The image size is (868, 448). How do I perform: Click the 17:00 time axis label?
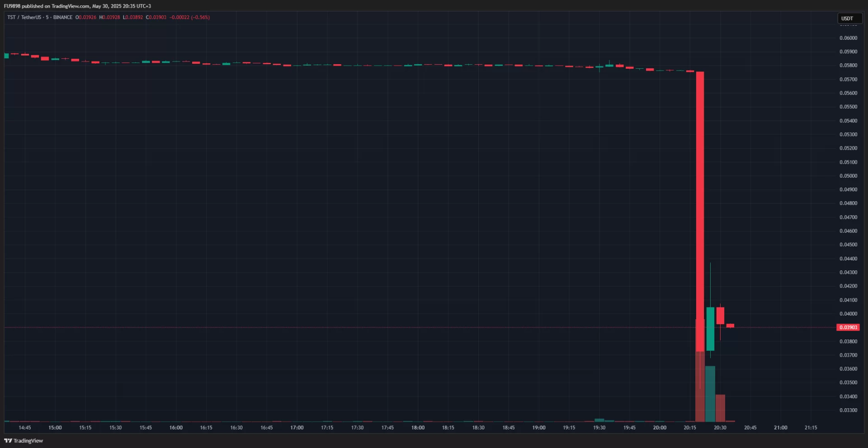(x=297, y=428)
